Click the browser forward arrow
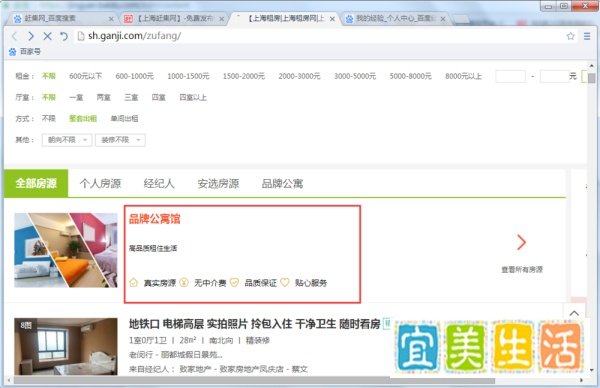This screenshot has width=600, height=388. 31,36
